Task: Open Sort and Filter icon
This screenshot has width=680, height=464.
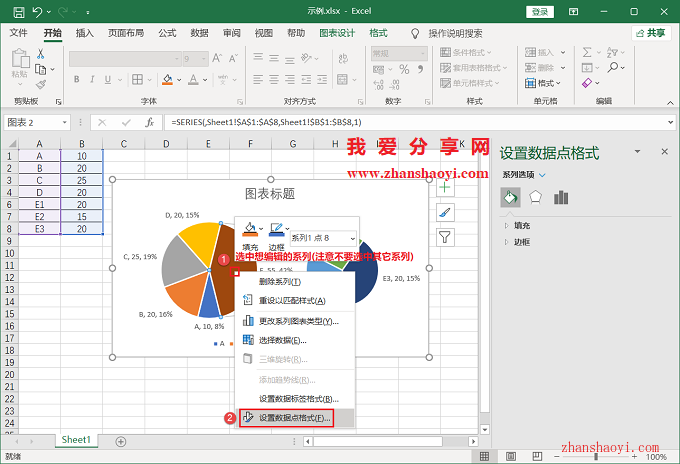Action: (x=612, y=52)
